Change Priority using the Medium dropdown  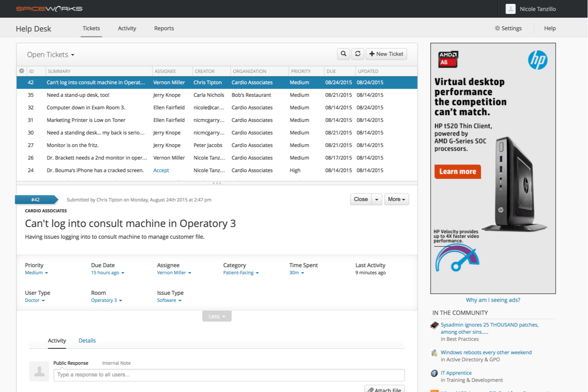pos(36,272)
